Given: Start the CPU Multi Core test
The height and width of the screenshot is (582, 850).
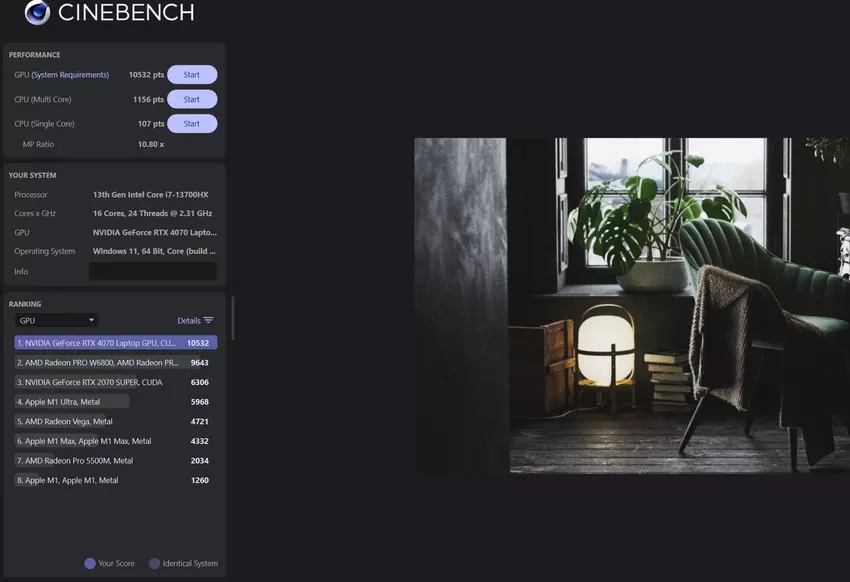Looking at the screenshot, I should click(x=191, y=99).
